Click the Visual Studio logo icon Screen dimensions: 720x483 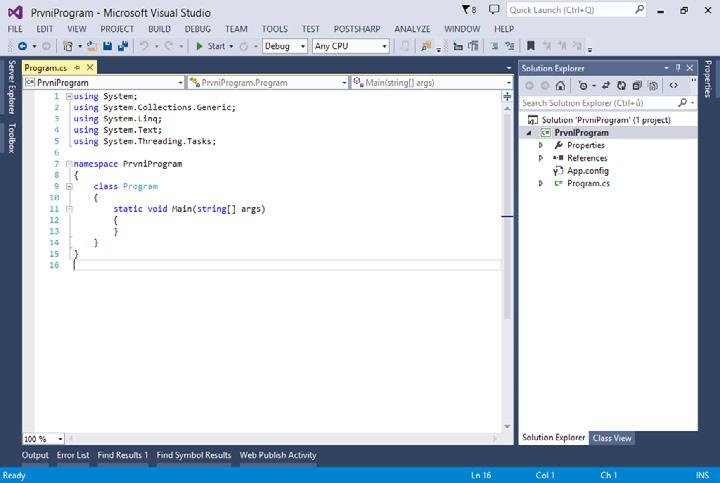click(x=15, y=12)
